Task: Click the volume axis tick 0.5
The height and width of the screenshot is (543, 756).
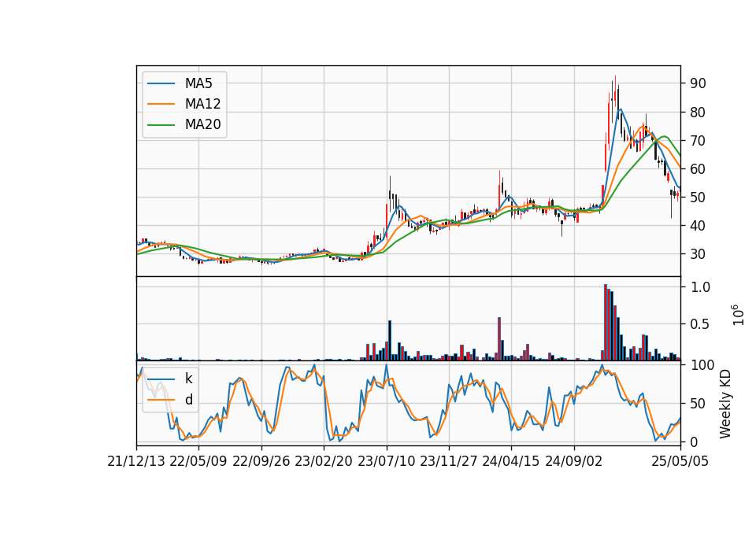Action: [700, 324]
